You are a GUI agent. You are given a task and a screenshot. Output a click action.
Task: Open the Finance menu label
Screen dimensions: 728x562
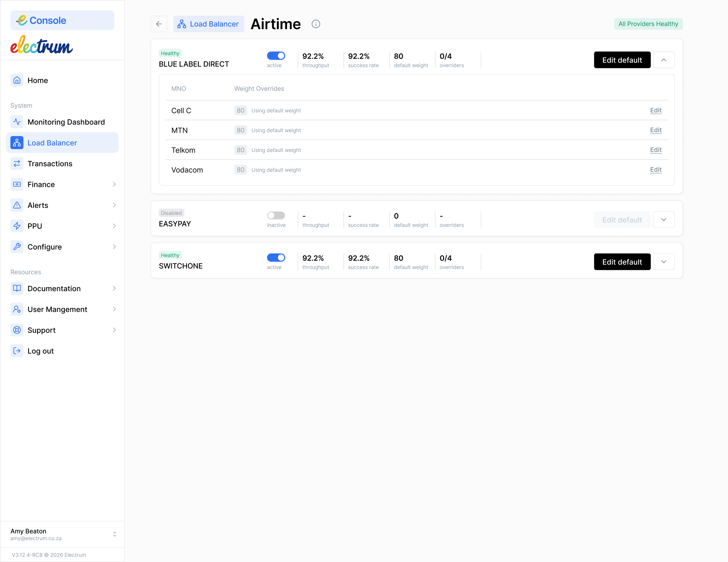click(41, 184)
